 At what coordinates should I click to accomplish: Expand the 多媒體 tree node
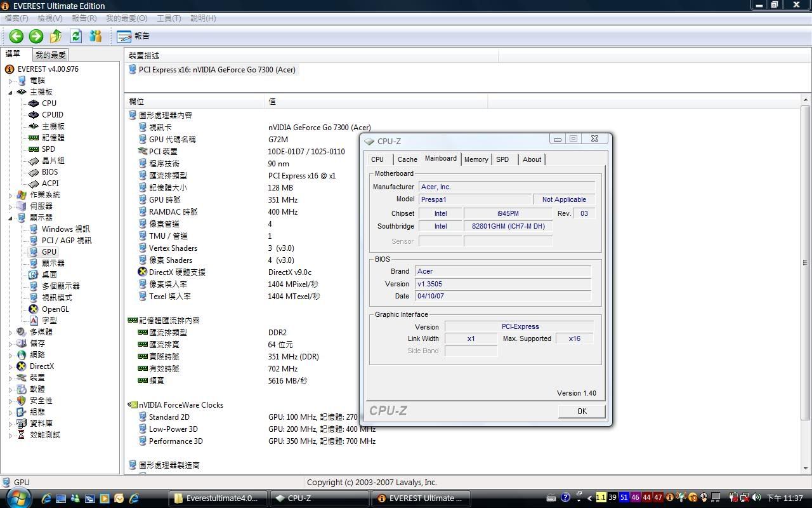click(x=11, y=332)
